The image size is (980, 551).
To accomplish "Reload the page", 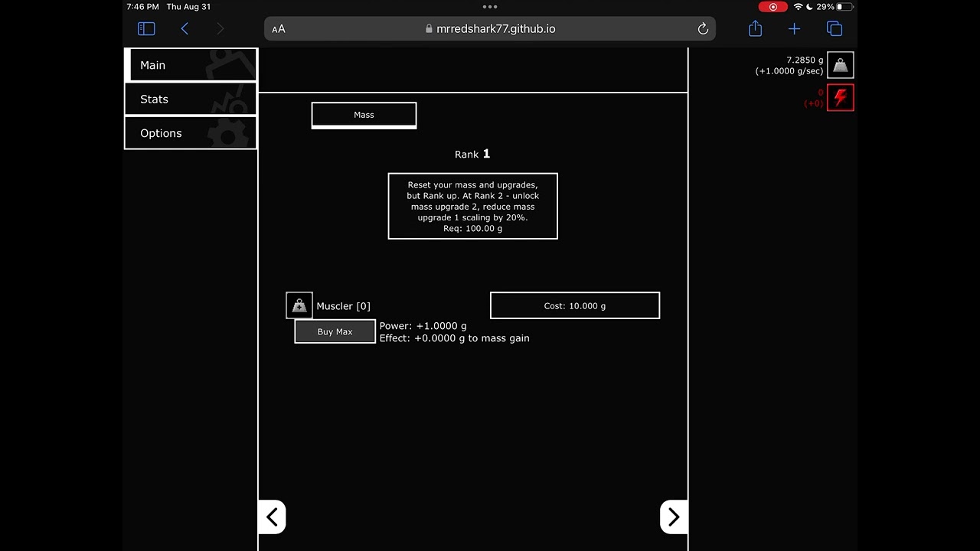I will pos(703,29).
